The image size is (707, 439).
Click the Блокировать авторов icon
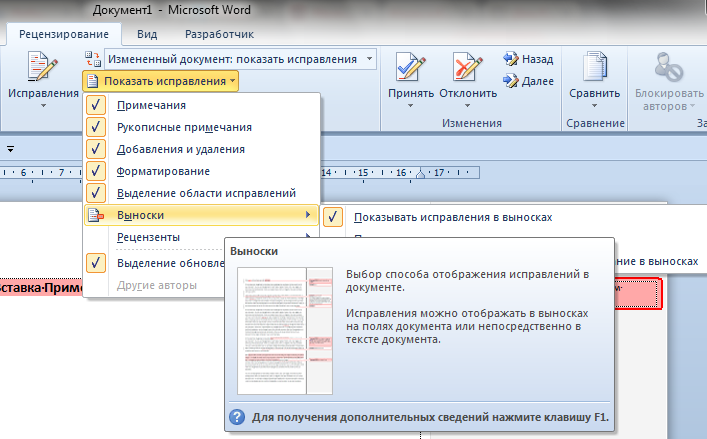669,67
